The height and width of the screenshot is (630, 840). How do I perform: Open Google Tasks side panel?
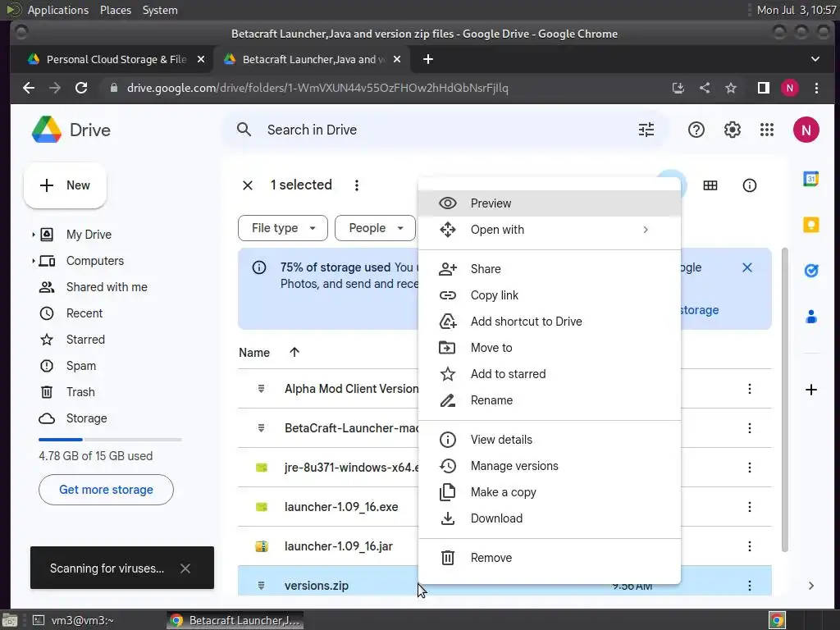(x=811, y=271)
